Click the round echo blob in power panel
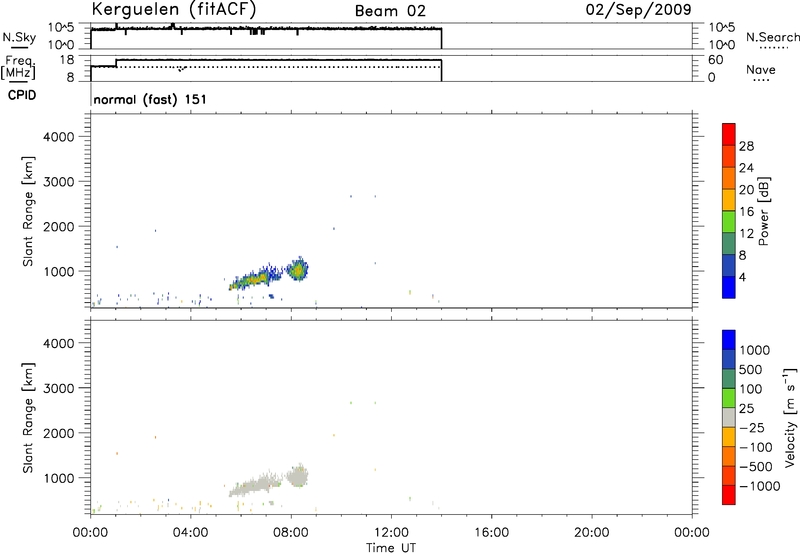The height and width of the screenshot is (554, 800). [x=297, y=270]
